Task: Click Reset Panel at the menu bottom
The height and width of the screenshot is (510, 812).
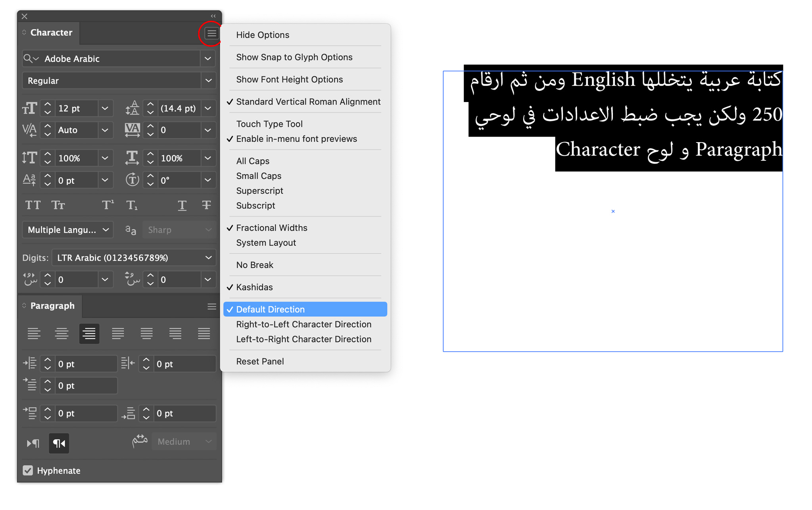Action: (260, 361)
